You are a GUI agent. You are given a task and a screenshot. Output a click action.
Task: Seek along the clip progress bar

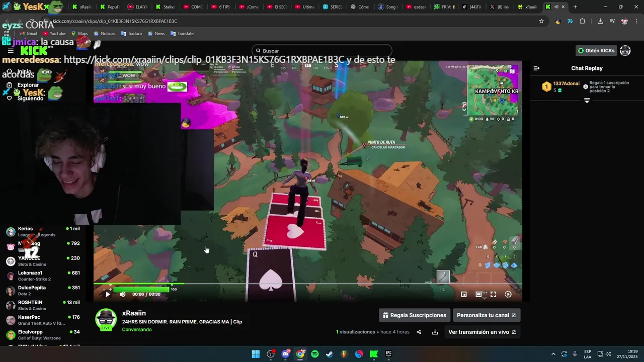307,284
